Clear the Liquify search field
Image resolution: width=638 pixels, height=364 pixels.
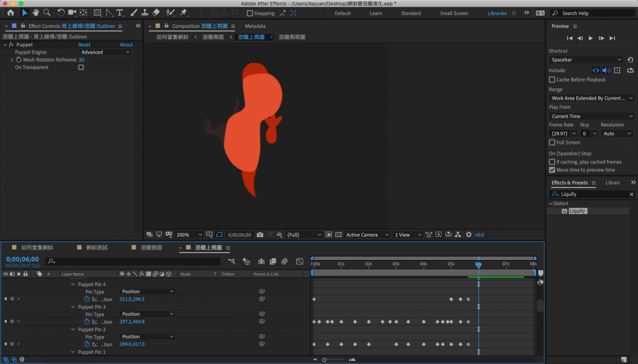pos(631,194)
